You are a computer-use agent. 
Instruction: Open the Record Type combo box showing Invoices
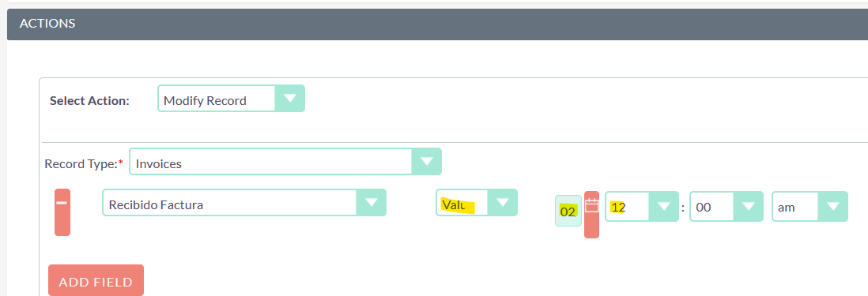(285, 161)
